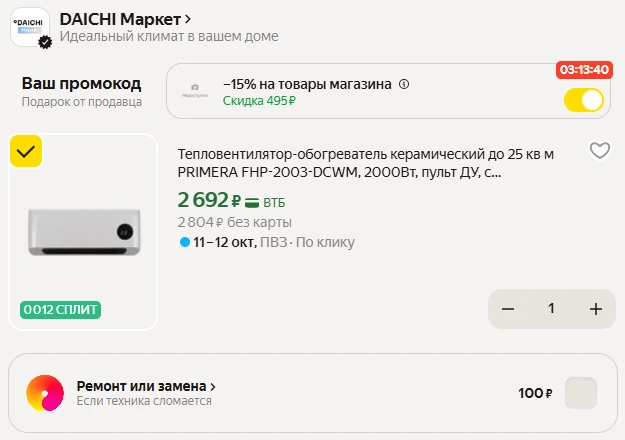This screenshot has height=440, width=625.
Task: Click the 03:13:40 countdown timer badge
Action: [x=584, y=70]
